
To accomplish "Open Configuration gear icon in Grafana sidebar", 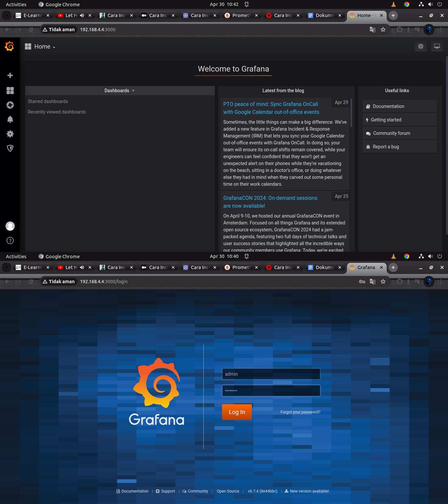I will (10, 134).
